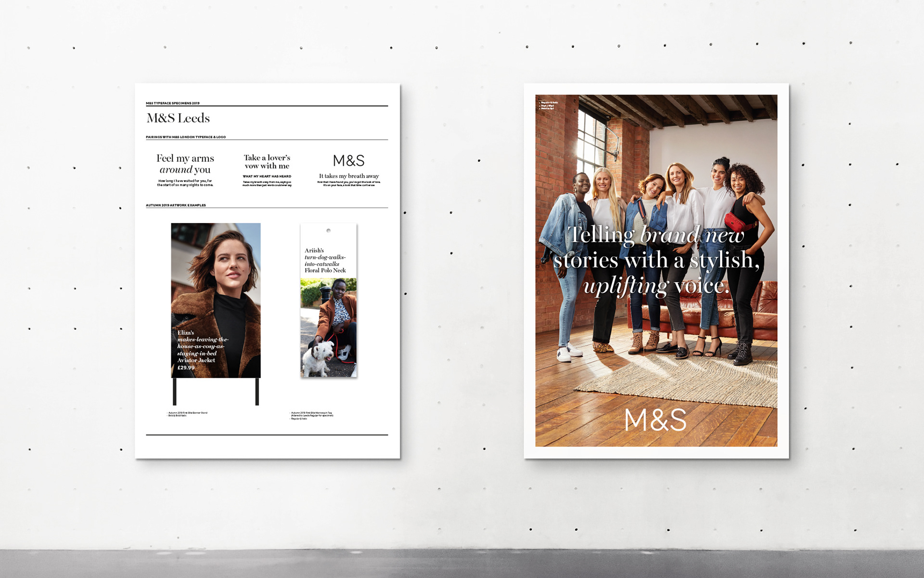Click the 'Regular & Italic' note on the right poster

click(x=549, y=103)
